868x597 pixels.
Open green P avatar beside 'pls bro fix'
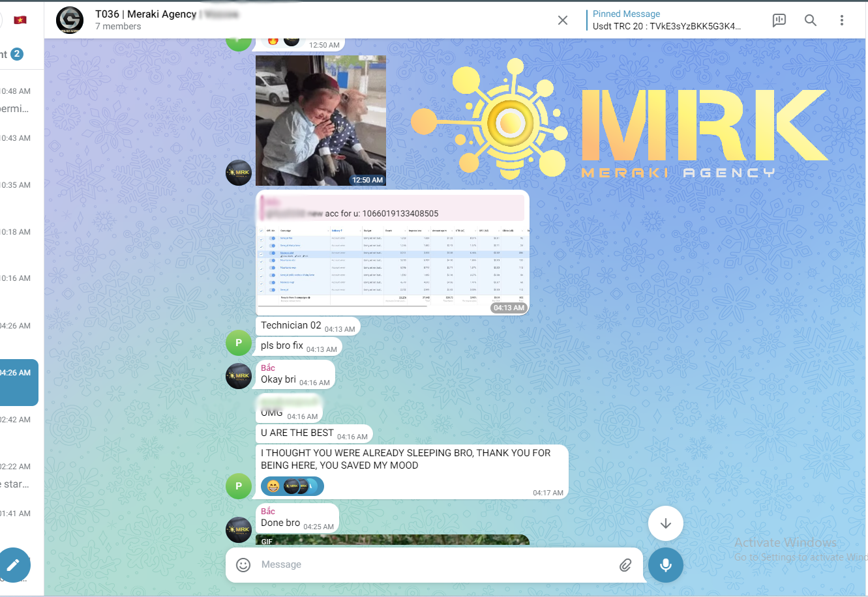click(x=239, y=343)
